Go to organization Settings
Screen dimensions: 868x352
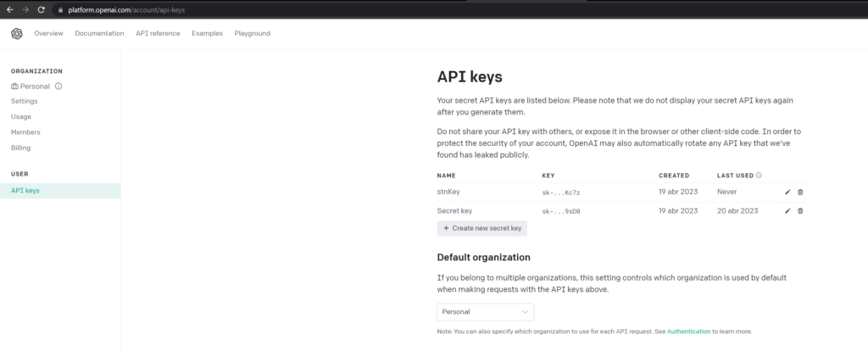(25, 102)
